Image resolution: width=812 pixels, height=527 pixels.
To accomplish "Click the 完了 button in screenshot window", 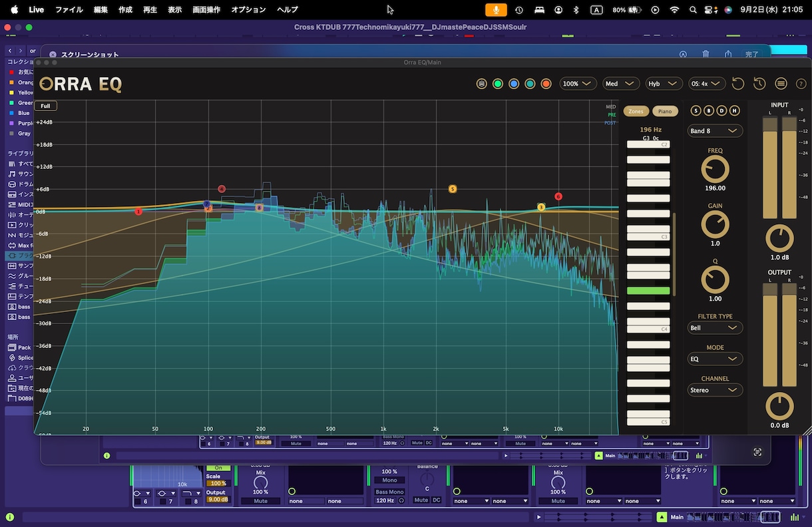I will [751, 55].
